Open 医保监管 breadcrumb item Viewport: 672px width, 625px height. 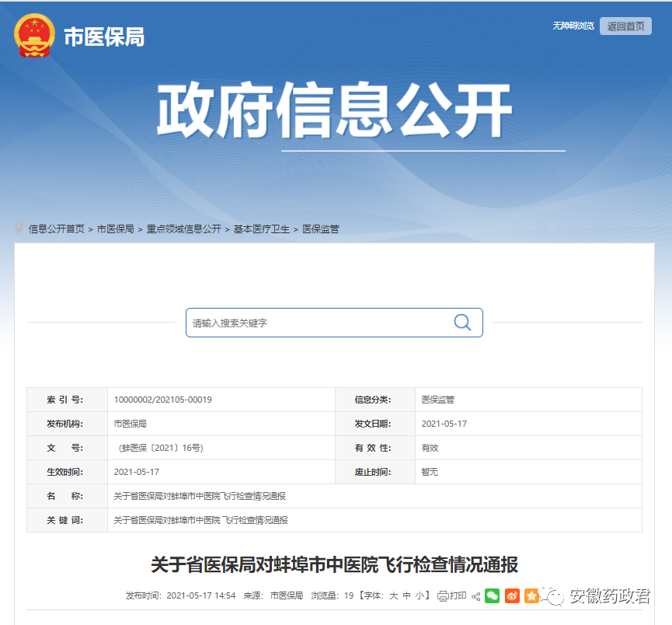[321, 229]
